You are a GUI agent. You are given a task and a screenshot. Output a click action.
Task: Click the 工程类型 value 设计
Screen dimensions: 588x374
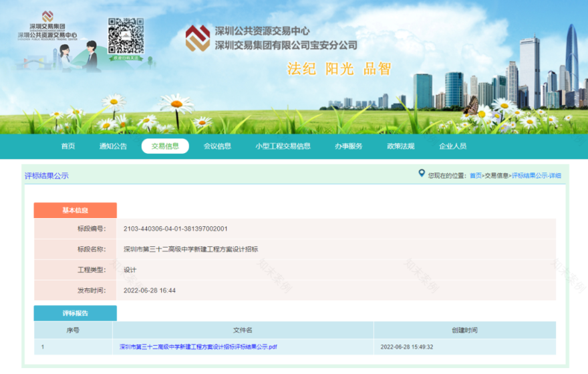(x=130, y=270)
